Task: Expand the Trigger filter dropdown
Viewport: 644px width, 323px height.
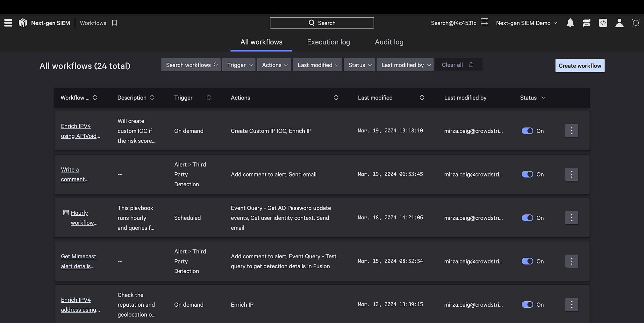Action: [239, 65]
